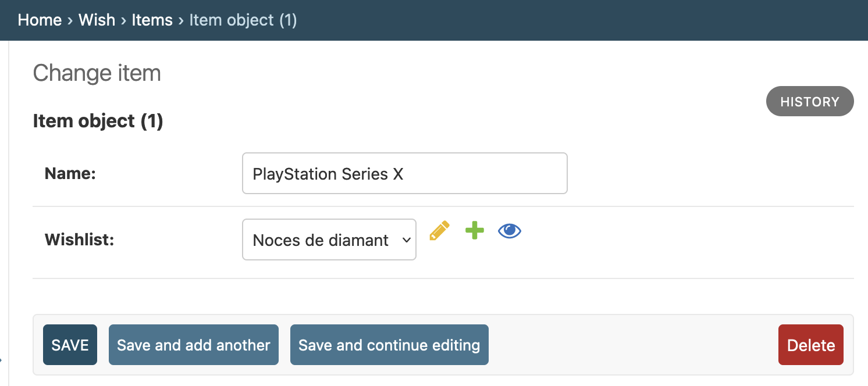
Task: Click the Wishlist: field label
Action: (79, 240)
